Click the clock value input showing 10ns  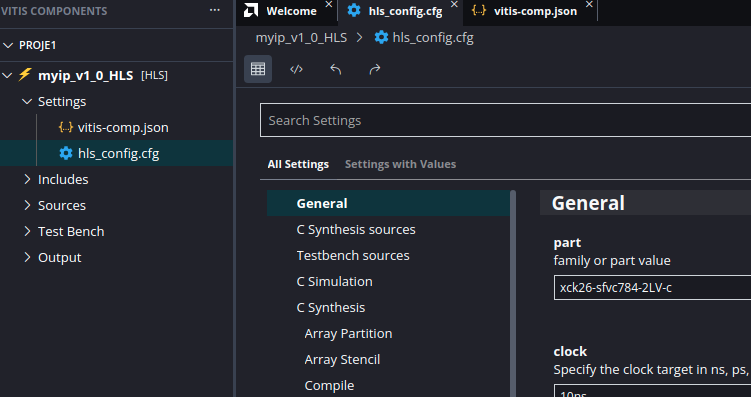(x=652, y=391)
